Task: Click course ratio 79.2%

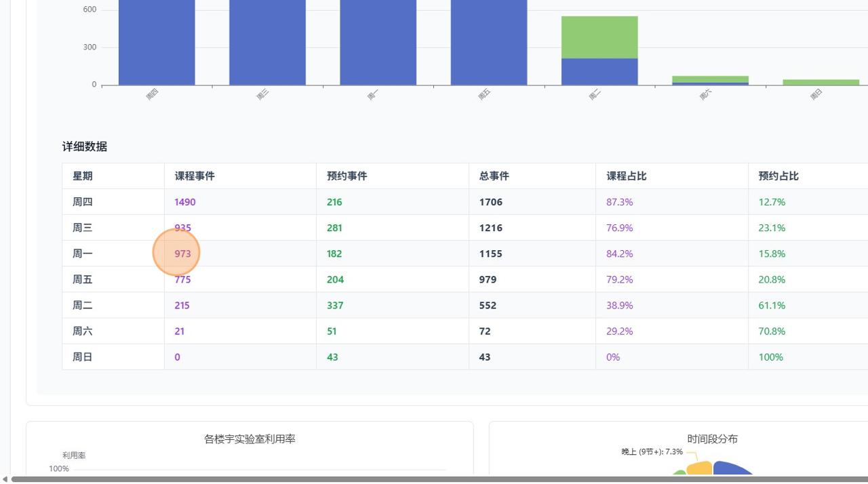Action: (620, 279)
